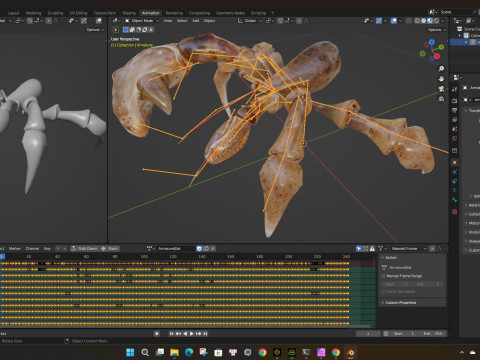Toggle X-ray mode in viewport header
The height and width of the screenshot is (360, 480).
(409, 21)
